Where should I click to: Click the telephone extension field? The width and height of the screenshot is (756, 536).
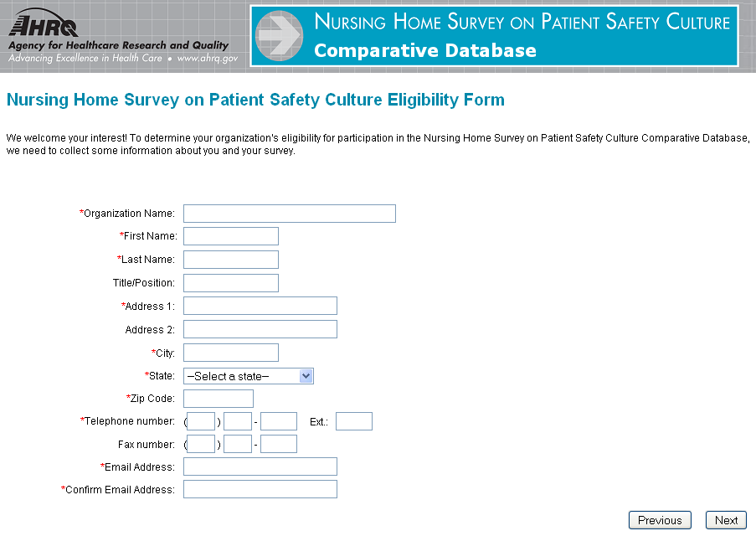click(x=353, y=421)
